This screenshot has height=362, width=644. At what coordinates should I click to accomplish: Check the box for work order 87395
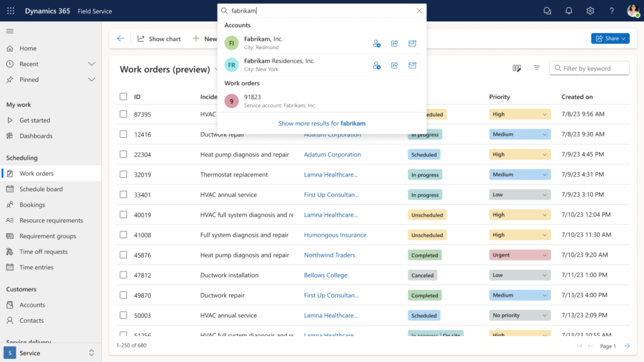pyautogui.click(x=123, y=114)
